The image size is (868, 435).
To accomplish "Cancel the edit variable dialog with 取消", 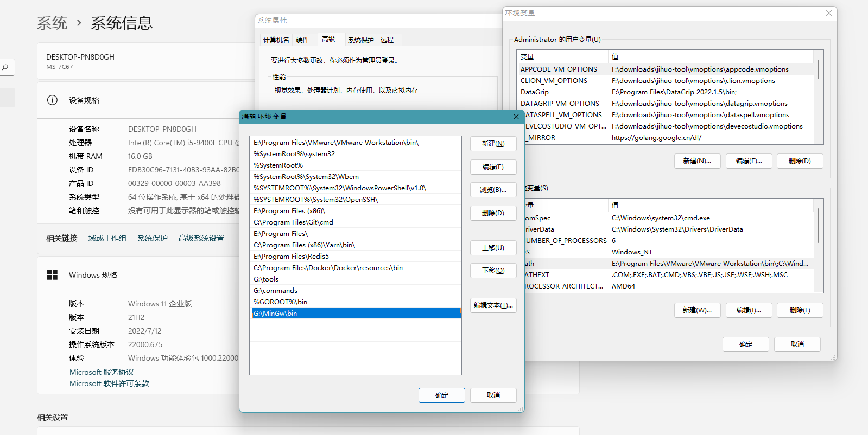I will tap(493, 395).
